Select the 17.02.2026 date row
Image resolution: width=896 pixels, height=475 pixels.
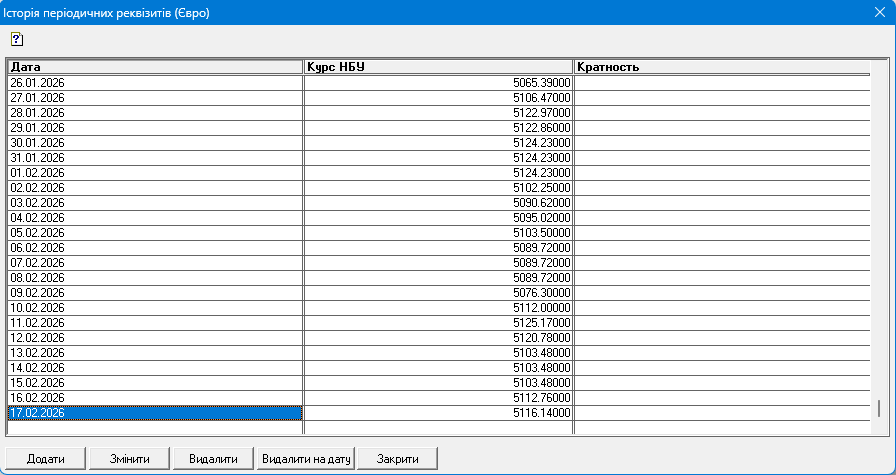(154, 413)
